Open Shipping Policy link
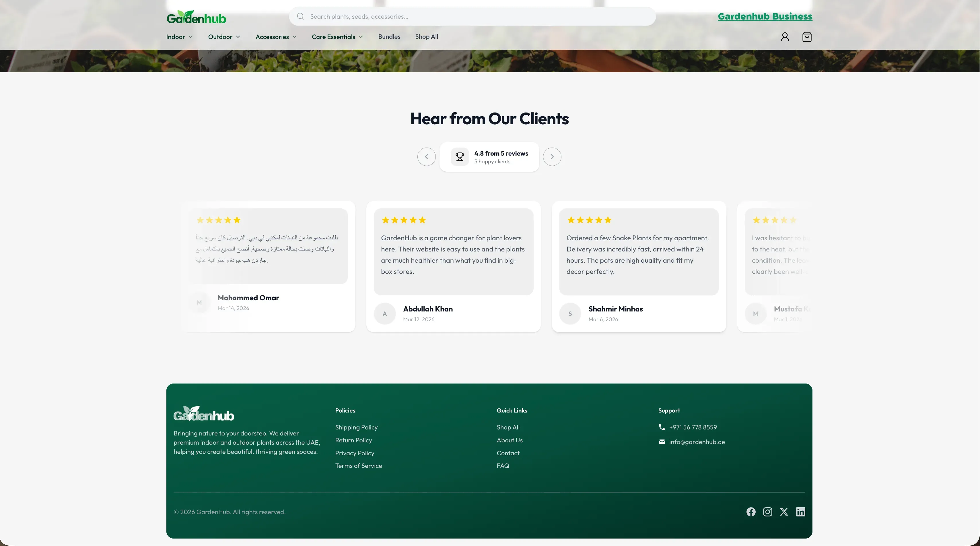Viewport: 980px width, 546px height. point(356,427)
